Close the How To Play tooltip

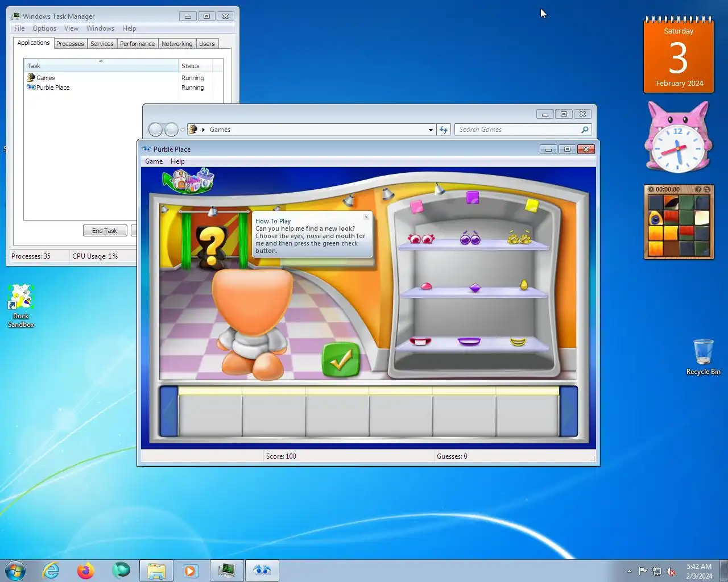(x=366, y=217)
